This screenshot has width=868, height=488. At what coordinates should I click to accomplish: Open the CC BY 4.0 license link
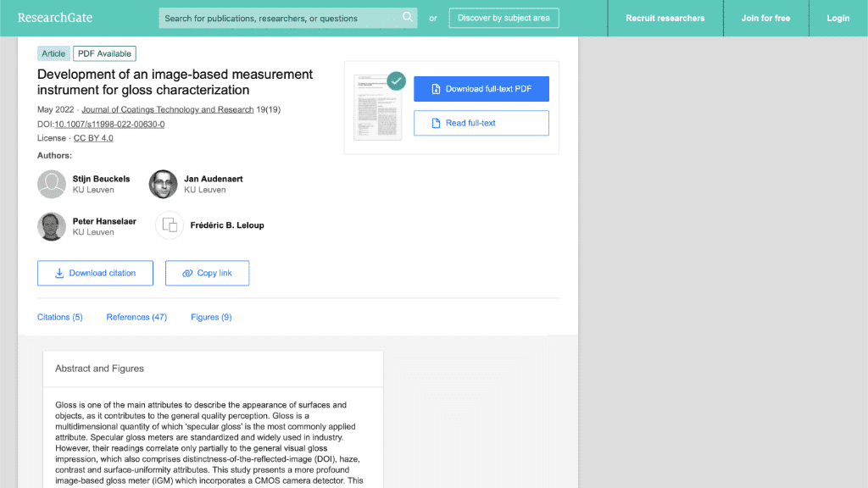(93, 138)
